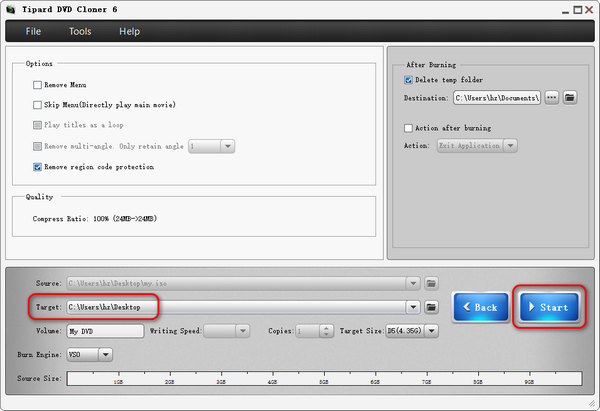
Task: Click the Target browse folder icon
Action: coord(431,307)
